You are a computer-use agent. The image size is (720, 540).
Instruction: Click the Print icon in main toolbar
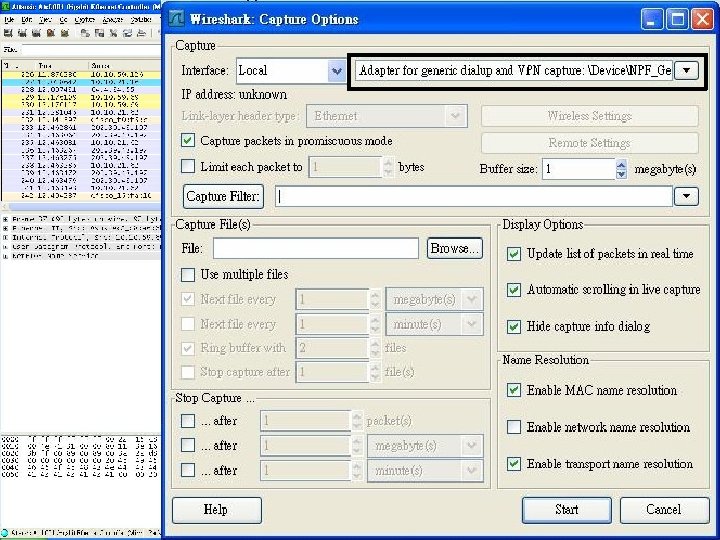[x=142, y=33]
